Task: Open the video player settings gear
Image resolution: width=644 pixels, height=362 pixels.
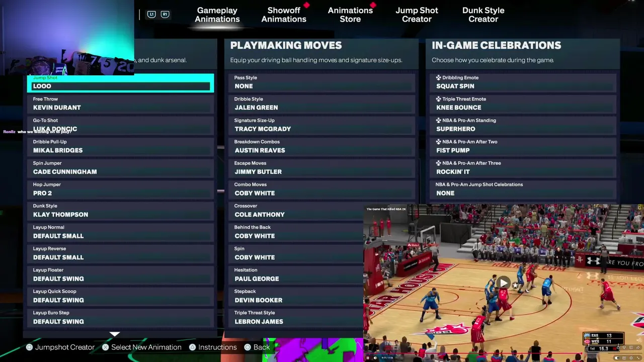Action: (x=631, y=358)
